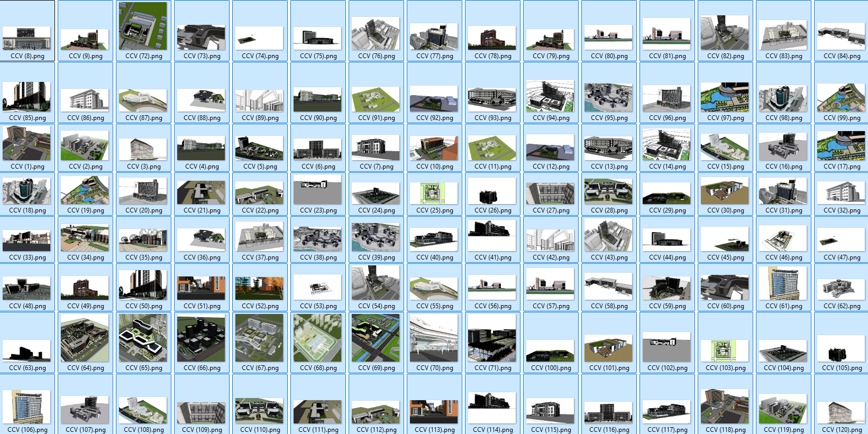Select CCV (39).png thumbnail

point(376,237)
